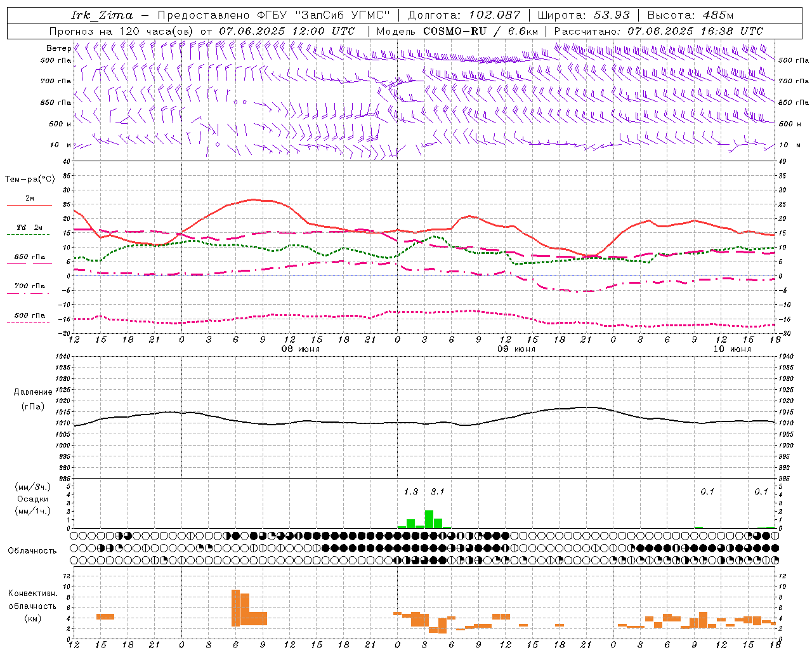Click the 700 гПа temperature legend entry
Image resolution: width=812 pixels, height=650 pixels.
coord(30,286)
